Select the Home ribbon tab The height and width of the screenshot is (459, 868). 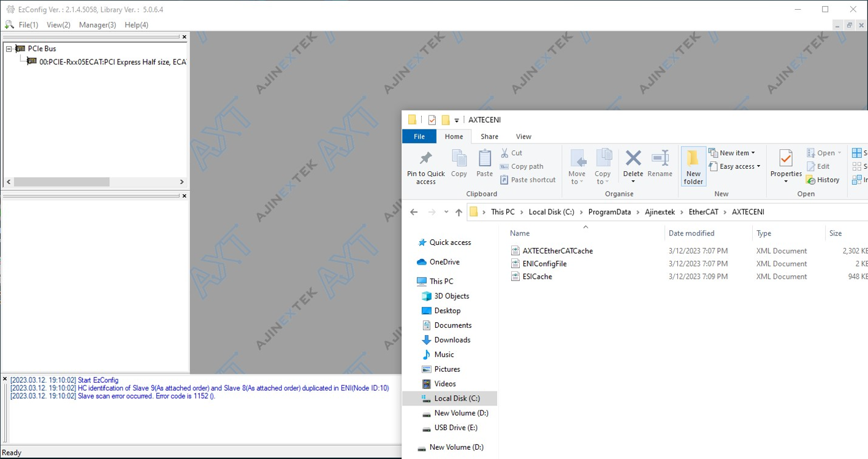[x=454, y=136]
